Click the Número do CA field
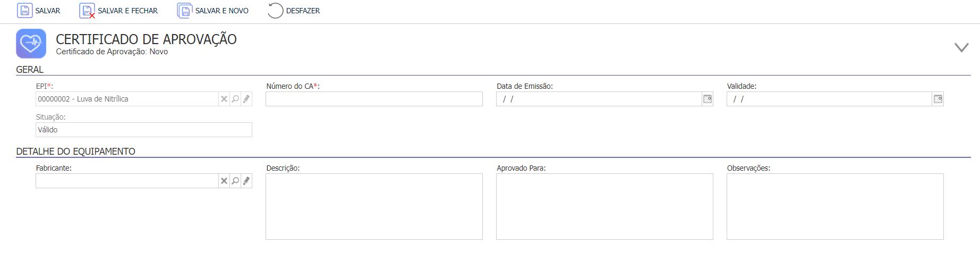This screenshot has width=980, height=268. coord(374,99)
